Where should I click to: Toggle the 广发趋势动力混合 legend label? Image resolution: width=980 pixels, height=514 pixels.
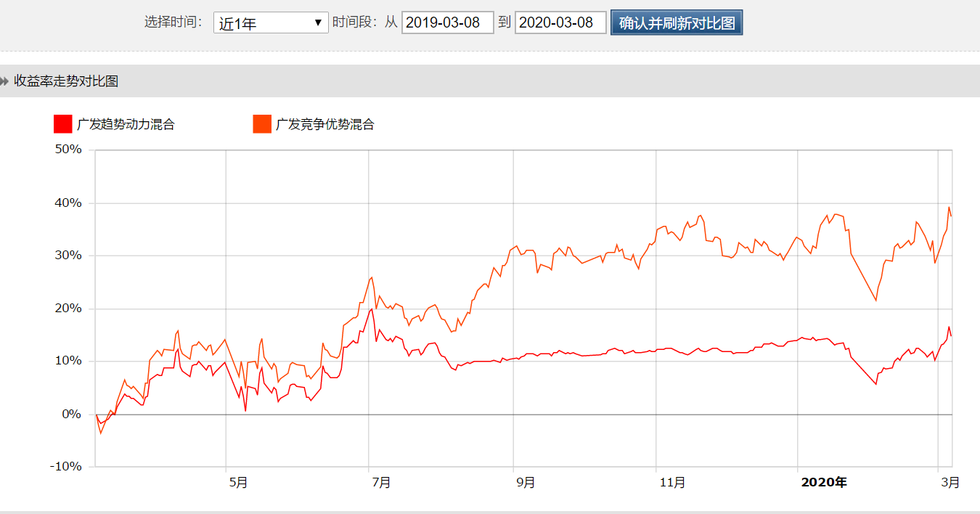pos(126,124)
